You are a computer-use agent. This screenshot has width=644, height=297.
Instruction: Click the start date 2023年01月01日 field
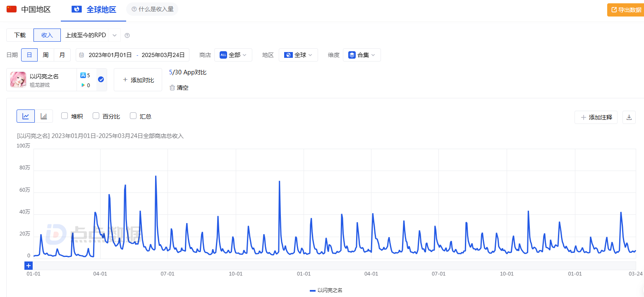pos(110,55)
